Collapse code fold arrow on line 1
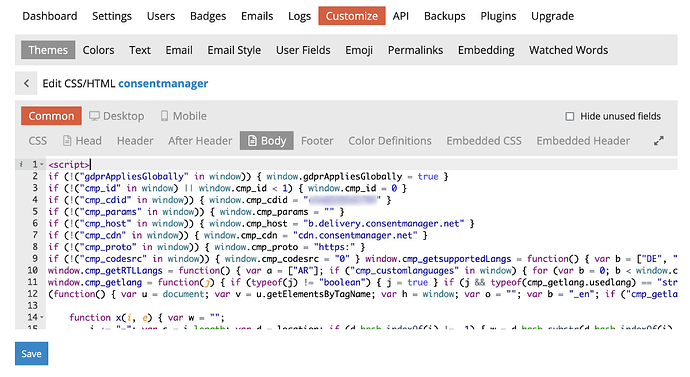Viewport: 690px width, 377px height. pos(42,165)
